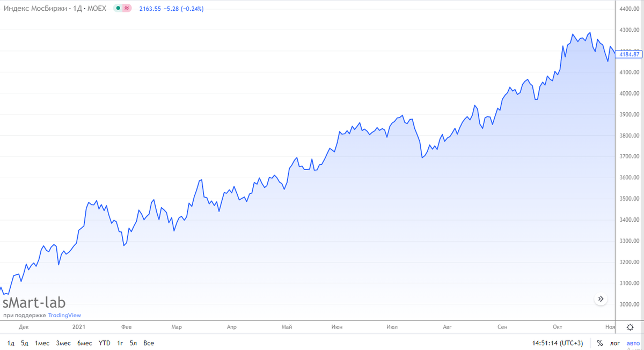The height and width of the screenshot is (350, 644).
Task: Click the 4400.00 price axis label
Action: coord(630,9)
